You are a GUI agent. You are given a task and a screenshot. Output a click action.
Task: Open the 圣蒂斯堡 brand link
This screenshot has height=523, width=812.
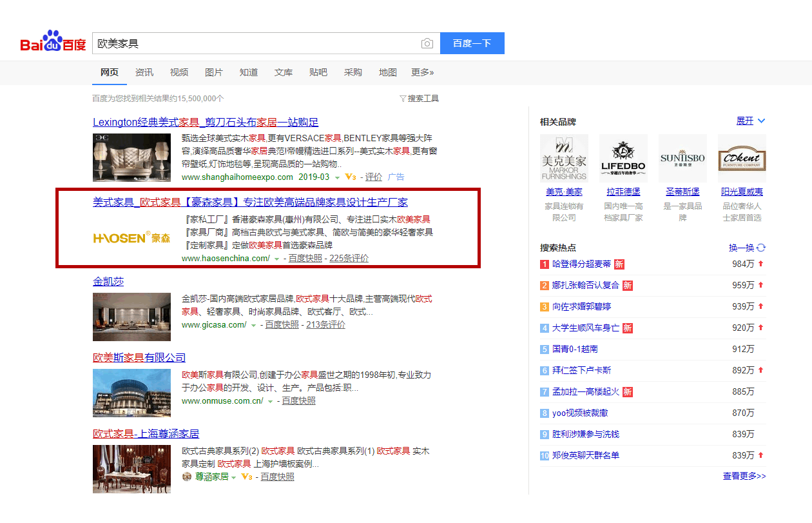coord(682,192)
